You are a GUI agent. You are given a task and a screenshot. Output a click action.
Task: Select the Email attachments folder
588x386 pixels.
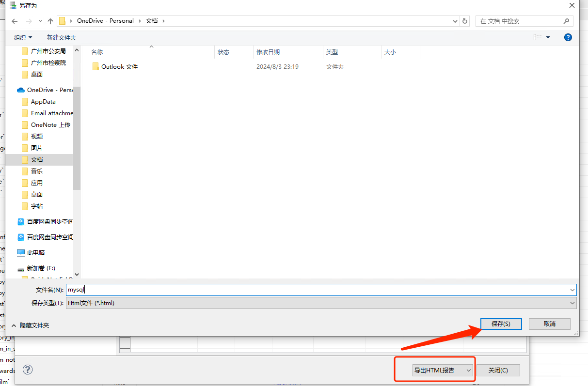(51, 113)
